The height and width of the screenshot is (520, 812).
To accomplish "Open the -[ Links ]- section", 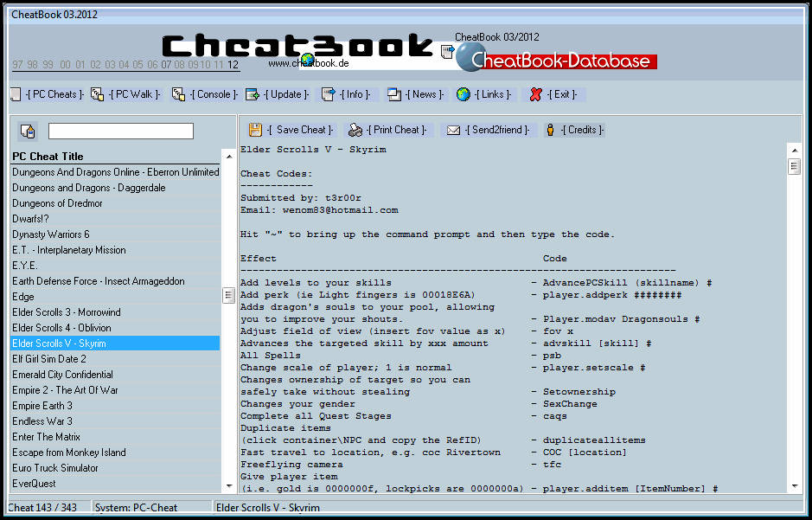I will point(493,94).
